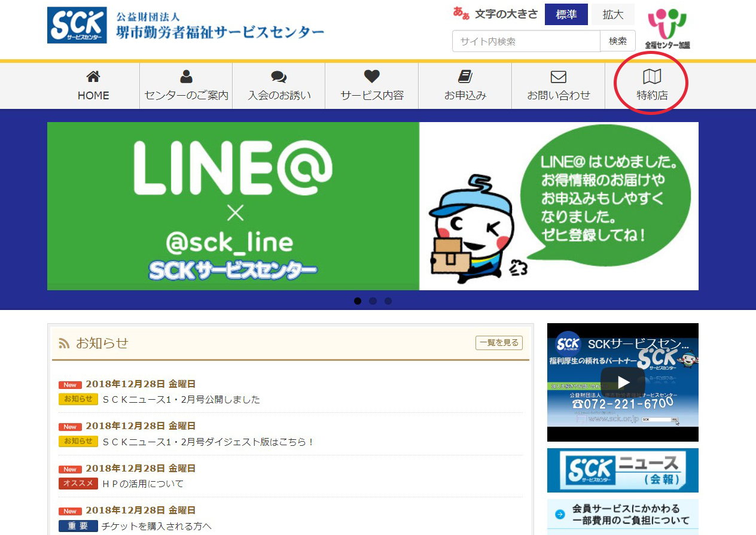This screenshot has width=756, height=535.
Task: Click the date above ＳＣＫニュース1・2月号ダイジェスト版はこちら！
Action: coord(141,426)
